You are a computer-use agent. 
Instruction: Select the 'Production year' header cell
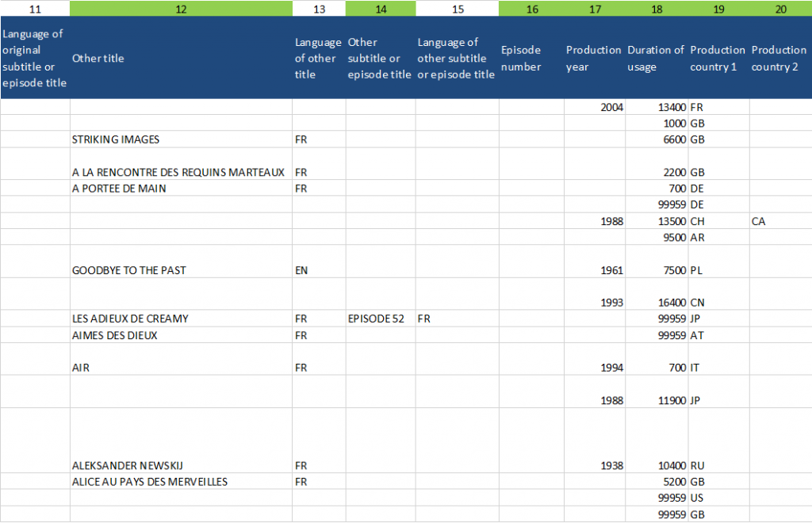click(x=594, y=58)
